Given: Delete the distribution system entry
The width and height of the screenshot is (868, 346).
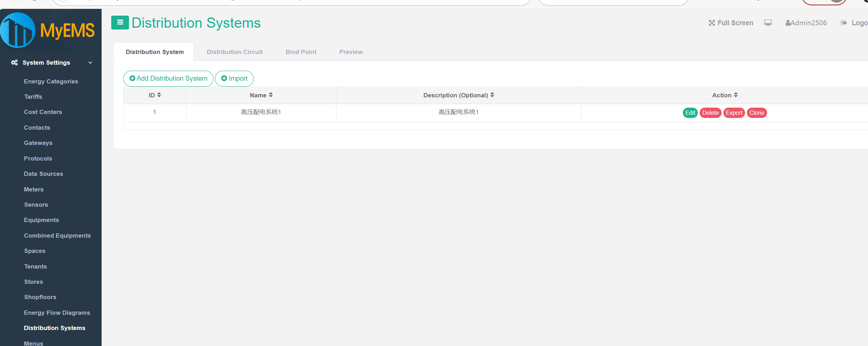Looking at the screenshot, I should click(710, 113).
